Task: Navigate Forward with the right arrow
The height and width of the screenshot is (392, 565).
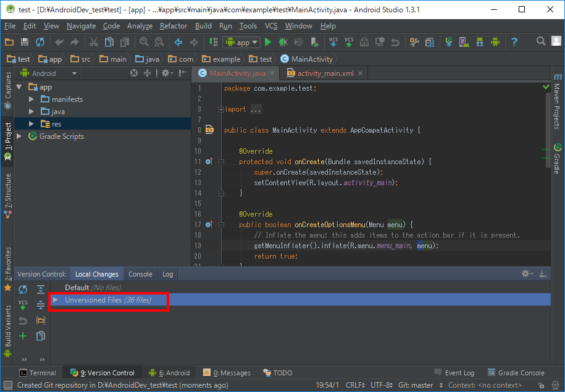Action: (194, 42)
